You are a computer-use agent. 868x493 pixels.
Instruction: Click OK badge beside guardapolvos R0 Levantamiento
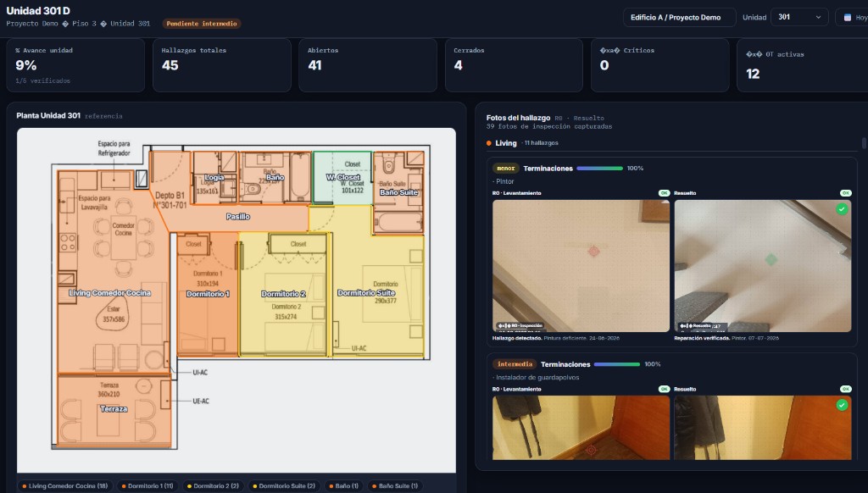point(664,389)
